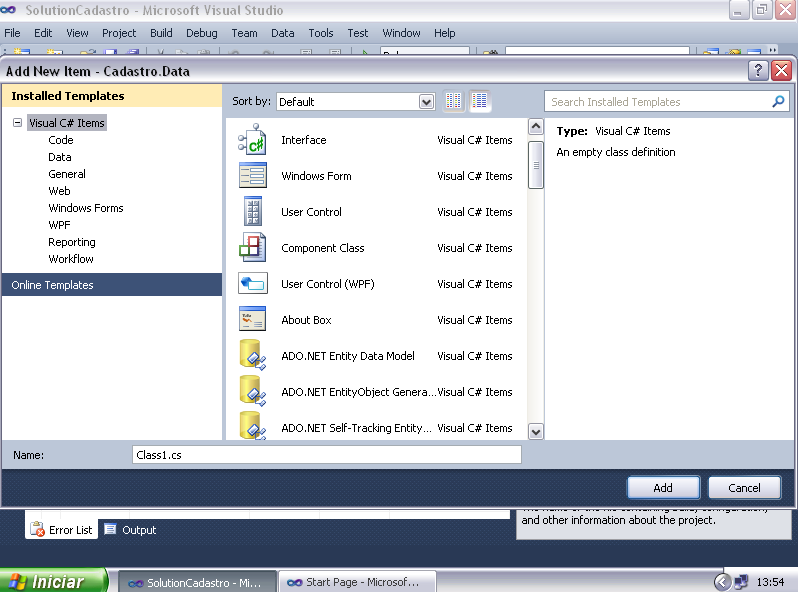Image resolution: width=798 pixels, height=592 pixels.
Task: Open the View menu
Action: [x=77, y=33]
